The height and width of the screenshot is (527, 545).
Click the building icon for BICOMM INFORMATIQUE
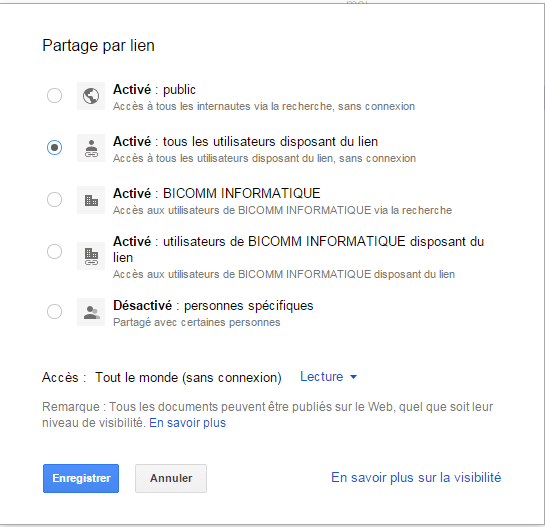(91, 200)
